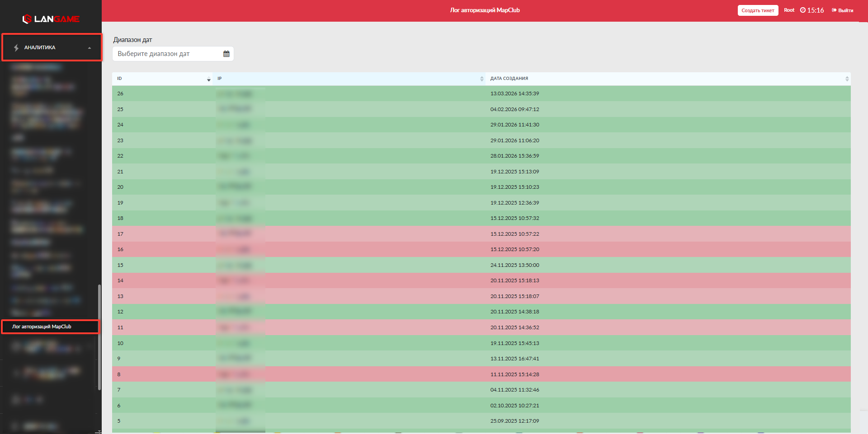
Task: Select ID cell 12
Action: [120, 312]
